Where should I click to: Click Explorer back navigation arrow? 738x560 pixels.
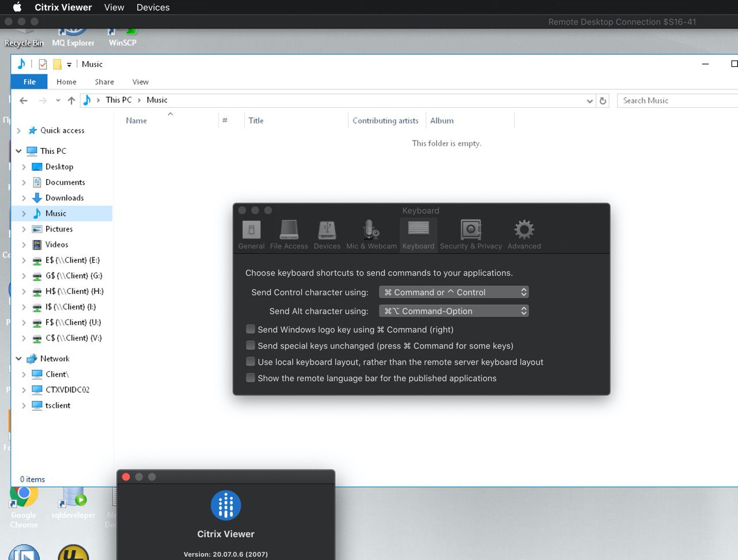24,100
